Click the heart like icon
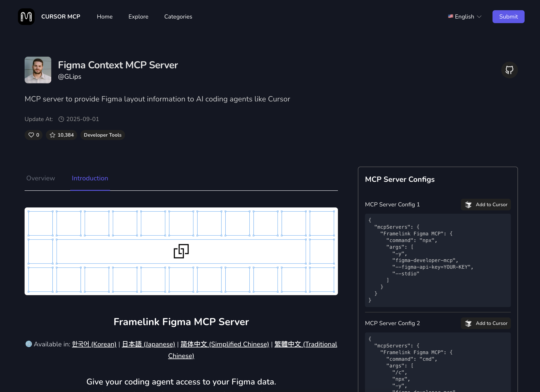This screenshot has width=540, height=392. point(31,135)
